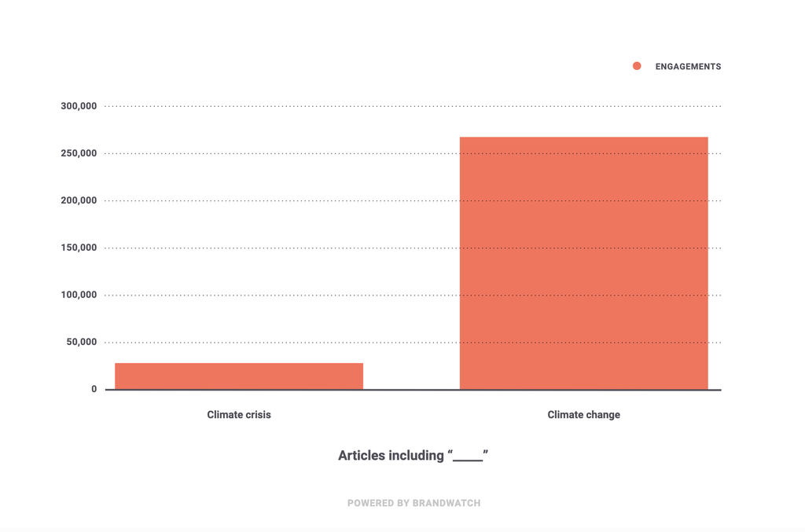Click the blank underline in the axis title
This screenshot has width=805, height=532.
pos(468,459)
